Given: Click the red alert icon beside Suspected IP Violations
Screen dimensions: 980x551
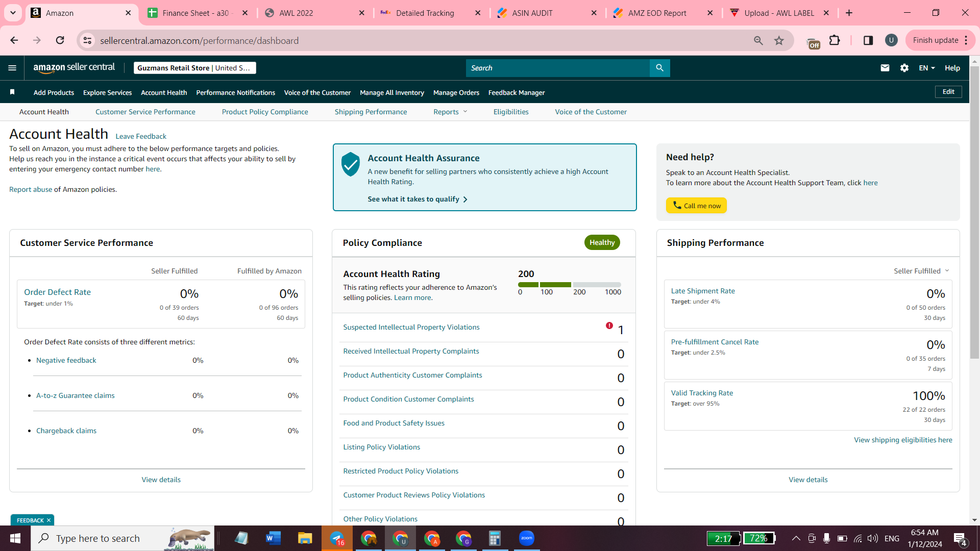Looking at the screenshot, I should (609, 325).
